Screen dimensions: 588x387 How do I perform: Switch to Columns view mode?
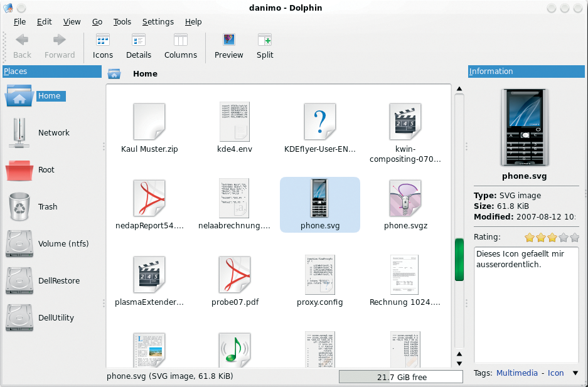coord(180,46)
